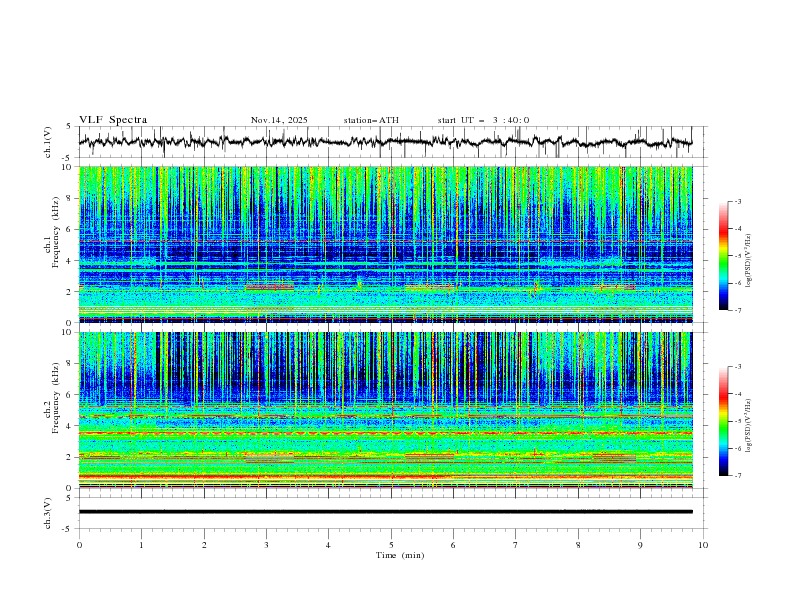Click the '10' tick label on the time axis
The width and height of the screenshot is (792, 612).
point(703,545)
